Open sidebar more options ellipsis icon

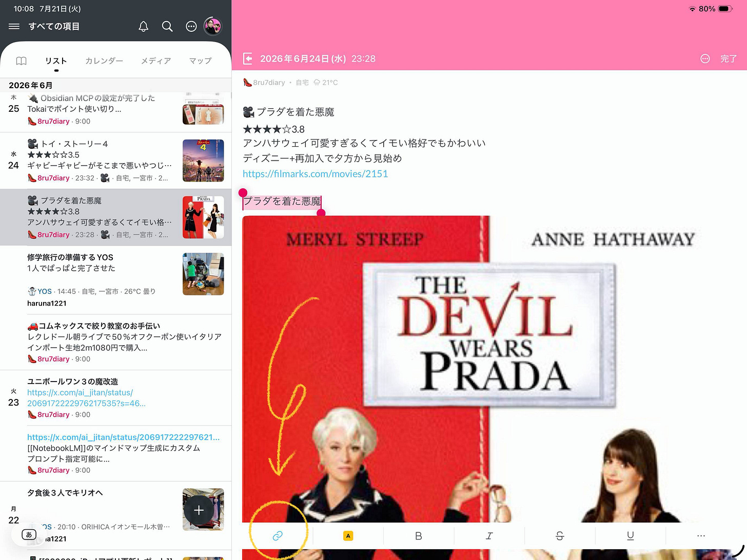pos(191,26)
